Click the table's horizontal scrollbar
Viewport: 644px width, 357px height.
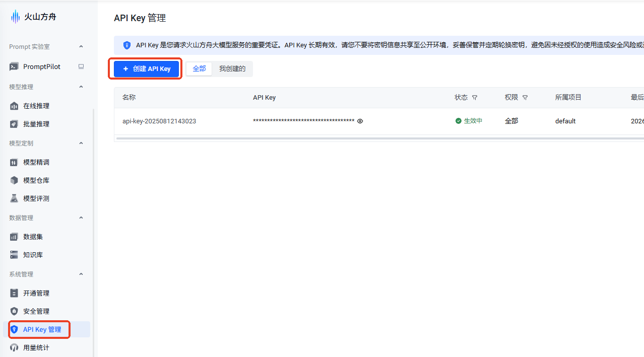[353, 138]
